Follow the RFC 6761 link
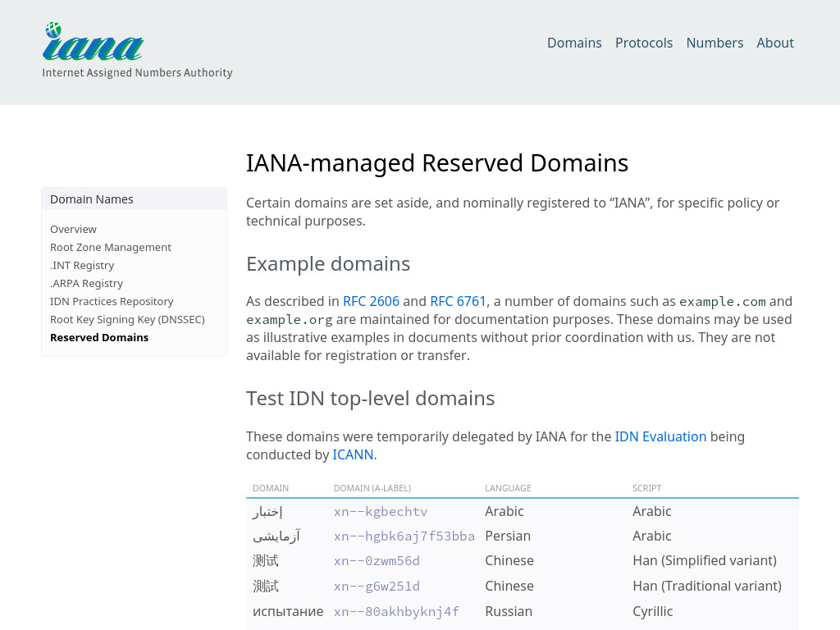Image resolution: width=840 pixels, height=630 pixels. coord(458,301)
